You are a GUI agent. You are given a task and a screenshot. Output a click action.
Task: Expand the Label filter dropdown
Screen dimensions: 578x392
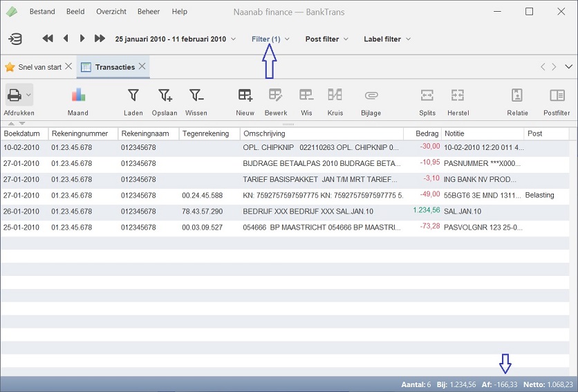386,39
